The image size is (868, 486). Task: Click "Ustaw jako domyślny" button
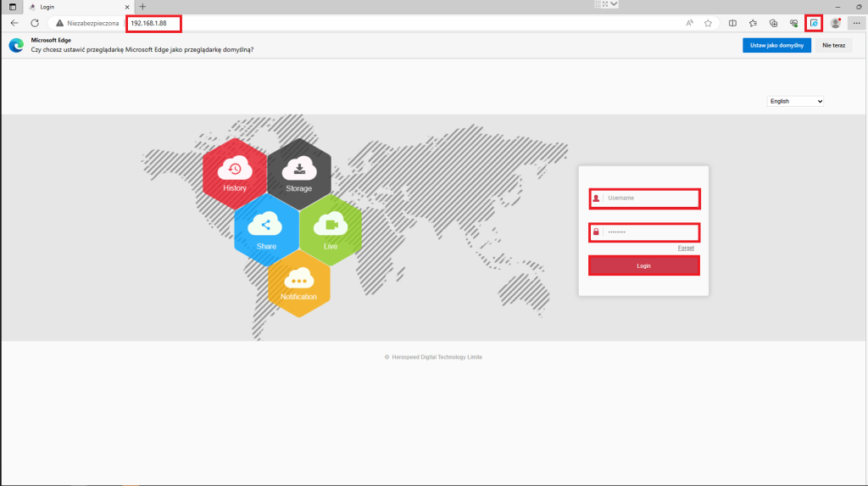pyautogui.click(x=776, y=45)
